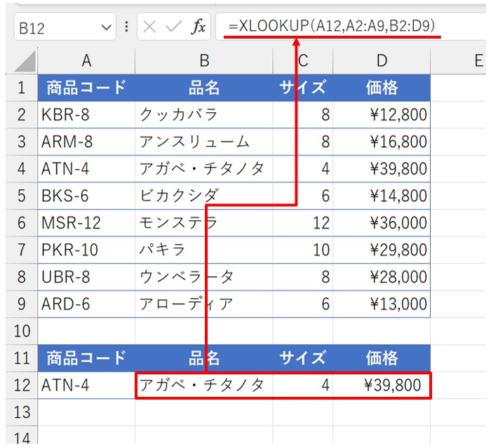Select row 13 header
The width and height of the screenshot is (491, 448).
click(x=22, y=412)
